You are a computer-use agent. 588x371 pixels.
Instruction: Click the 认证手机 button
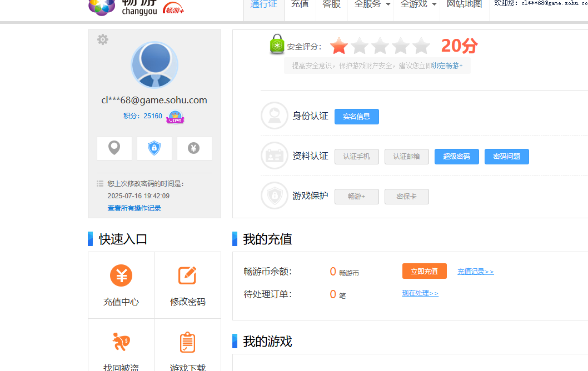coord(357,157)
